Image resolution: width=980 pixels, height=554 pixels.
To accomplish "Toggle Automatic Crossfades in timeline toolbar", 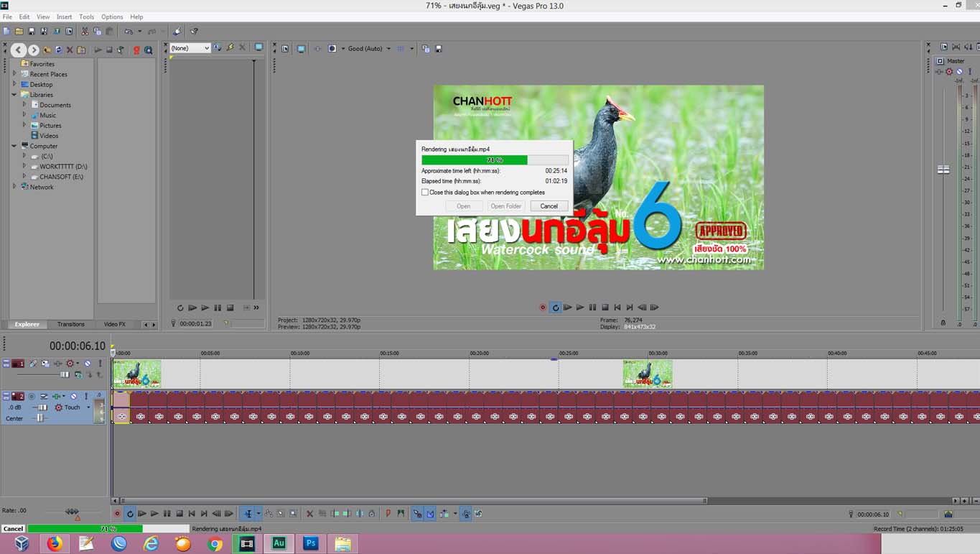I will pos(430,513).
